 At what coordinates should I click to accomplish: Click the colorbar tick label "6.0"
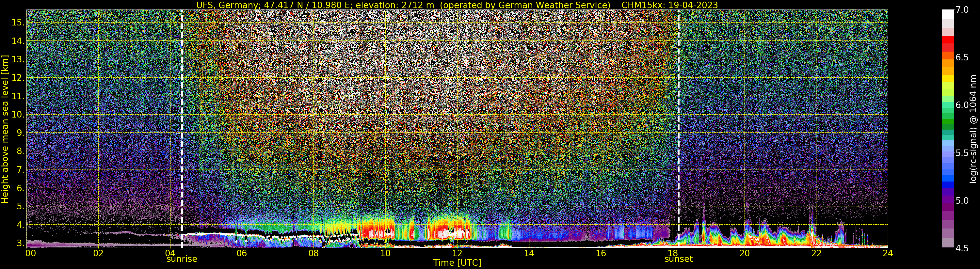tap(962, 105)
